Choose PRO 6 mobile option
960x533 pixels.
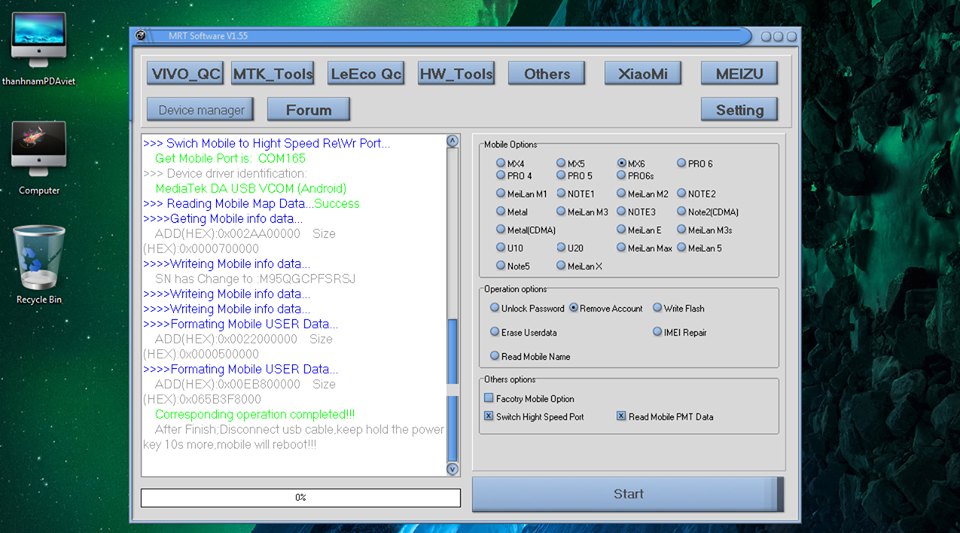[681, 163]
